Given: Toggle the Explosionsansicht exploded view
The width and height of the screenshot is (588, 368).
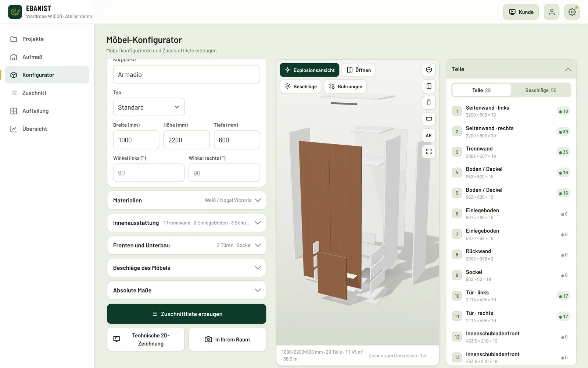Looking at the screenshot, I should coord(309,70).
